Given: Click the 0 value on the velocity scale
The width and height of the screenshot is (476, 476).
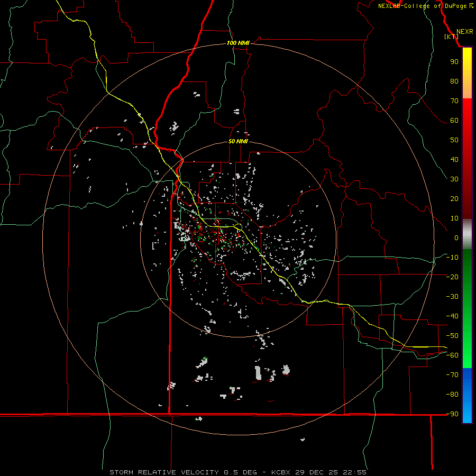Looking at the screenshot, I should [456, 237].
